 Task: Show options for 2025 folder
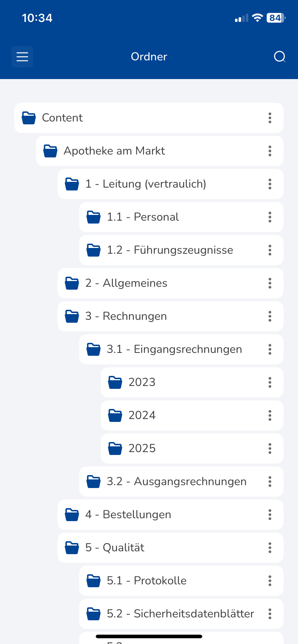(x=270, y=448)
